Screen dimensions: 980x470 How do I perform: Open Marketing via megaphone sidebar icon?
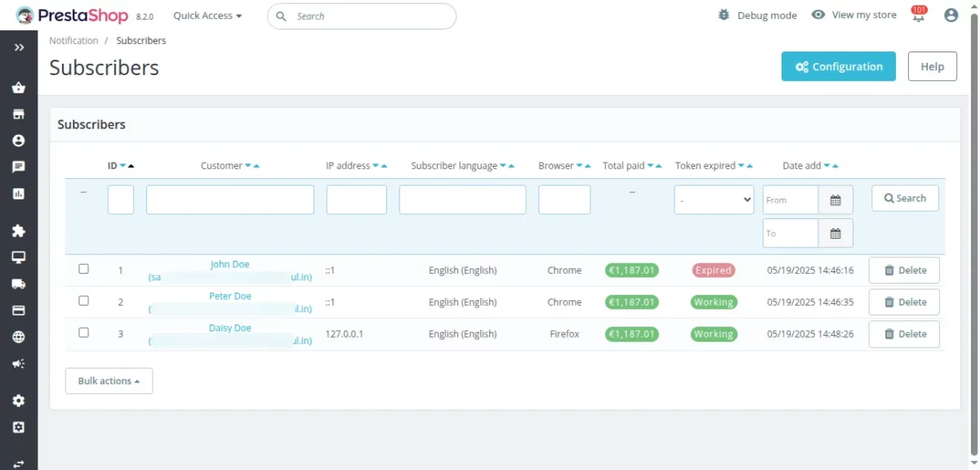[19, 364]
